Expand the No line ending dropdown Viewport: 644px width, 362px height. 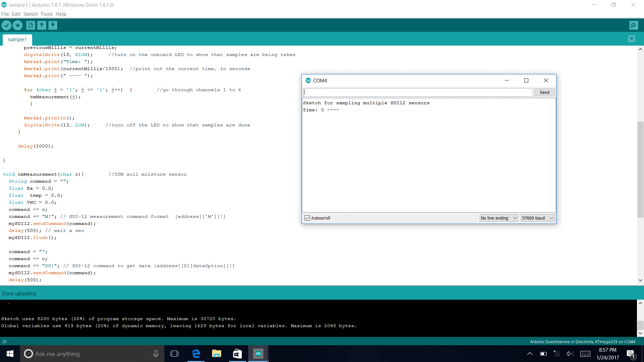point(499,218)
